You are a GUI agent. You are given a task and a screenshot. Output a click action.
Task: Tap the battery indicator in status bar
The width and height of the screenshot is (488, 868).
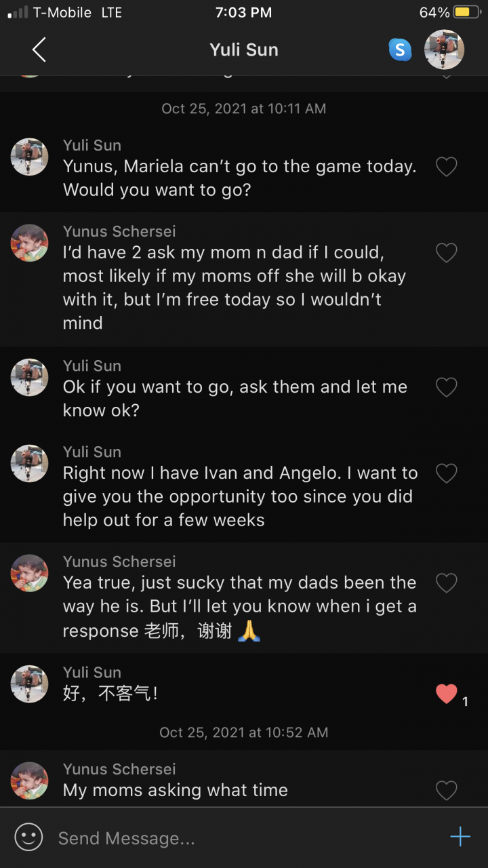pos(466,12)
